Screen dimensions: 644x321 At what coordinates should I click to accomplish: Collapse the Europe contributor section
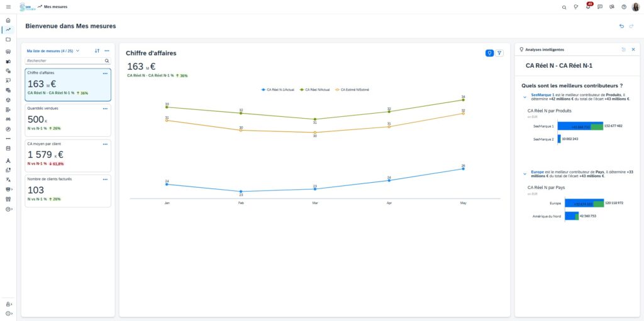click(525, 173)
